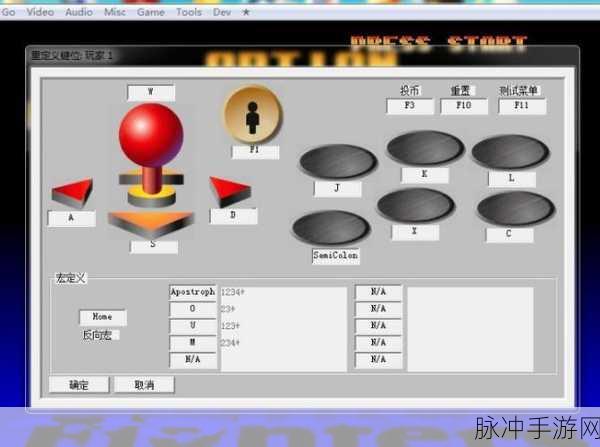Screen dimensions: 600x447
Task: Select the F3 coin key field
Action: click(x=410, y=106)
